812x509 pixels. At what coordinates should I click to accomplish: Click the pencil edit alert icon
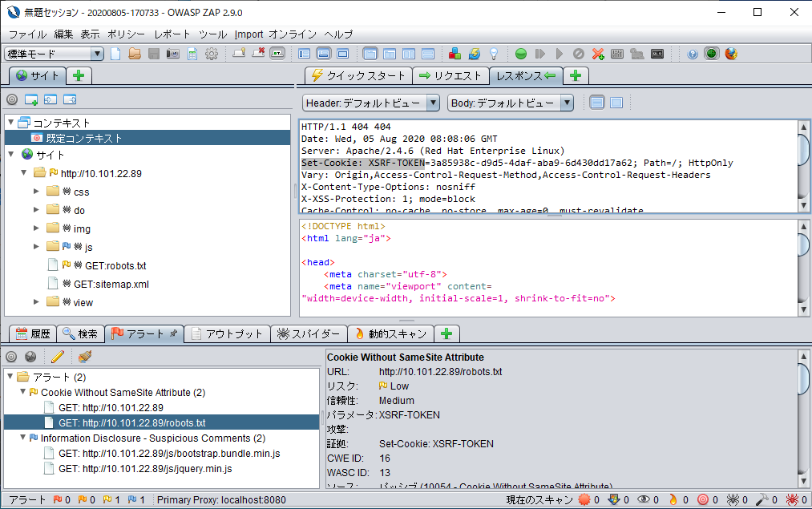pos(58,357)
